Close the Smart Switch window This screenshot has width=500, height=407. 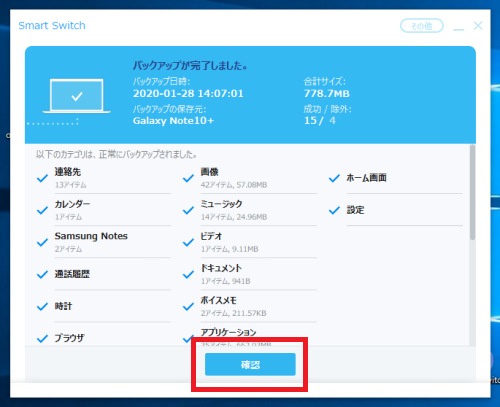[x=478, y=26]
